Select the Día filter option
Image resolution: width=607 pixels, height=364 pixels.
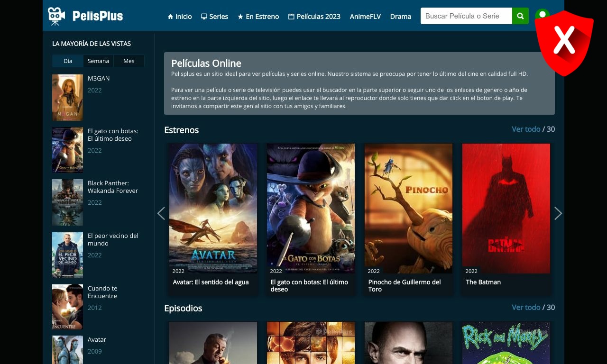pos(67,61)
